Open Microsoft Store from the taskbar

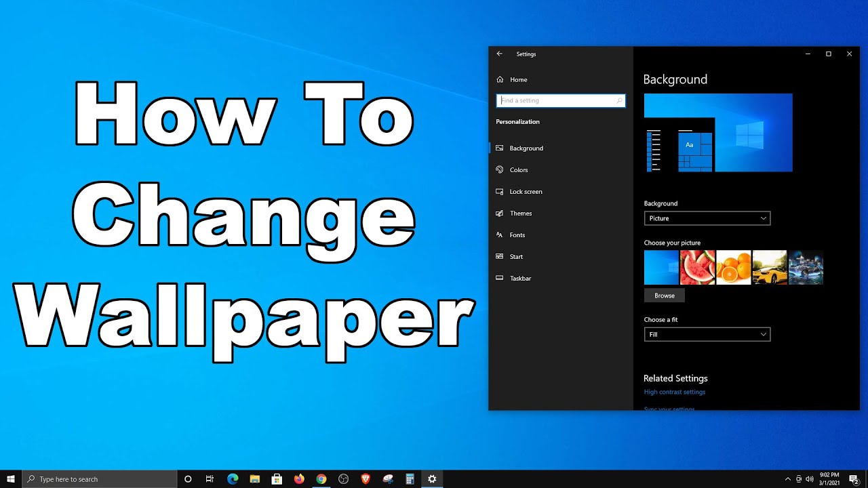click(277, 479)
